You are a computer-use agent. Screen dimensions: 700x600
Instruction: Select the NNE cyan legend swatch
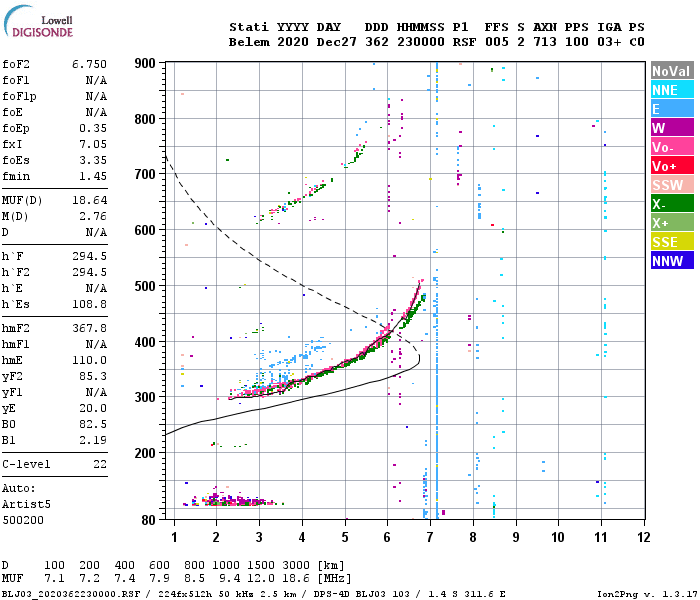tap(672, 90)
